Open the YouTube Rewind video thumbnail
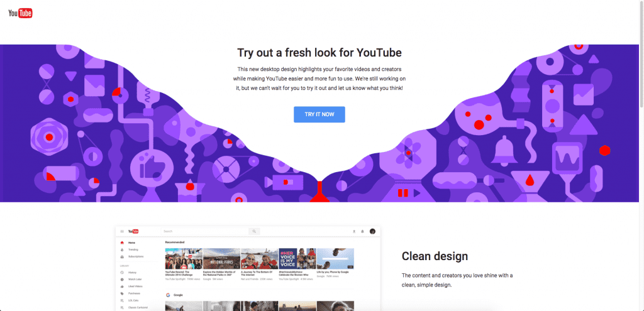This screenshot has height=311, width=644. [x=184, y=258]
